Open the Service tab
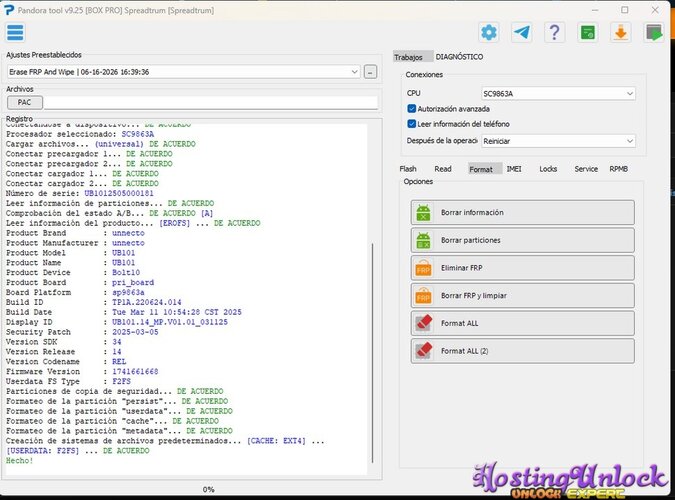Image resolution: width=675 pixels, height=500 pixels. [586, 169]
